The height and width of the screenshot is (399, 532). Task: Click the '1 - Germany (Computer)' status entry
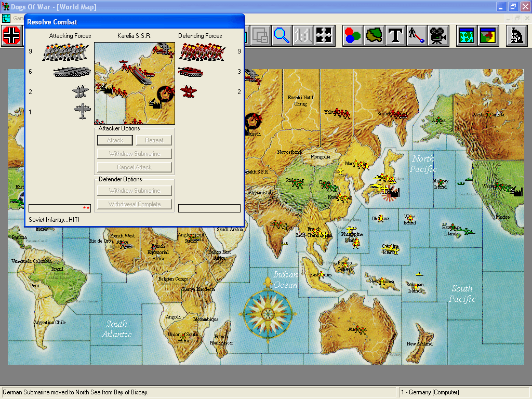(430, 392)
